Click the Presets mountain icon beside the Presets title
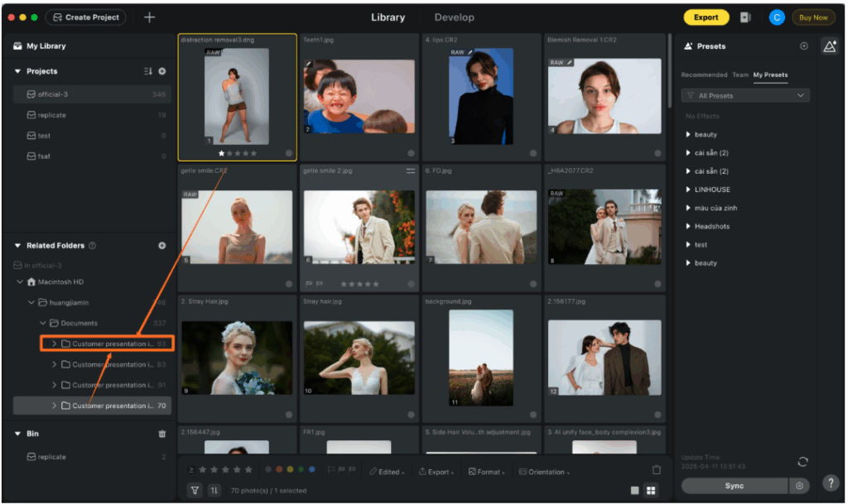848x504 pixels. [688, 46]
